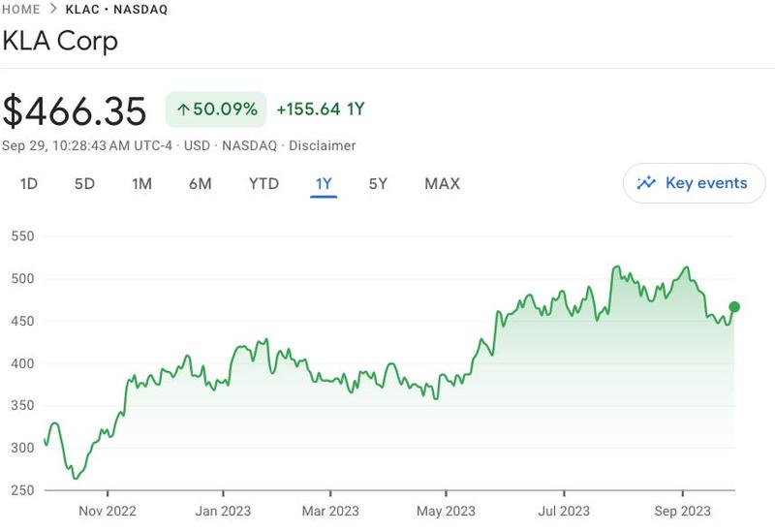Show the MAX chart range
The image size is (775, 532).
tap(443, 184)
